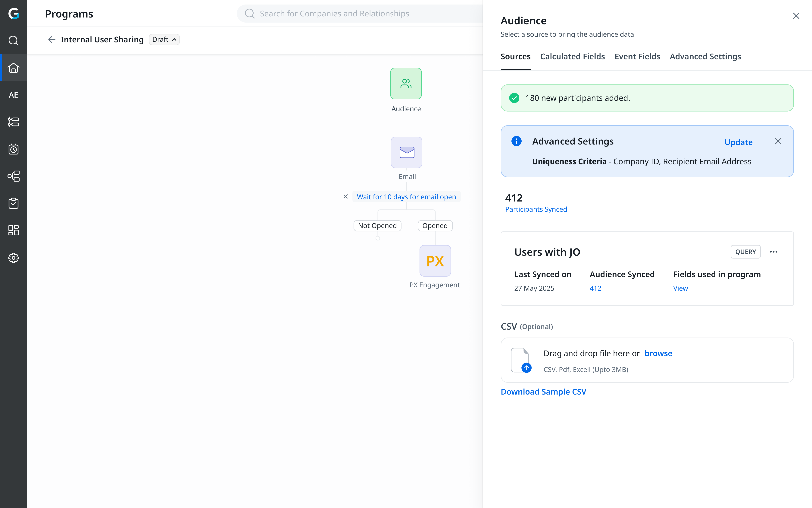Open the dashboard grid sidebar icon

(13, 230)
